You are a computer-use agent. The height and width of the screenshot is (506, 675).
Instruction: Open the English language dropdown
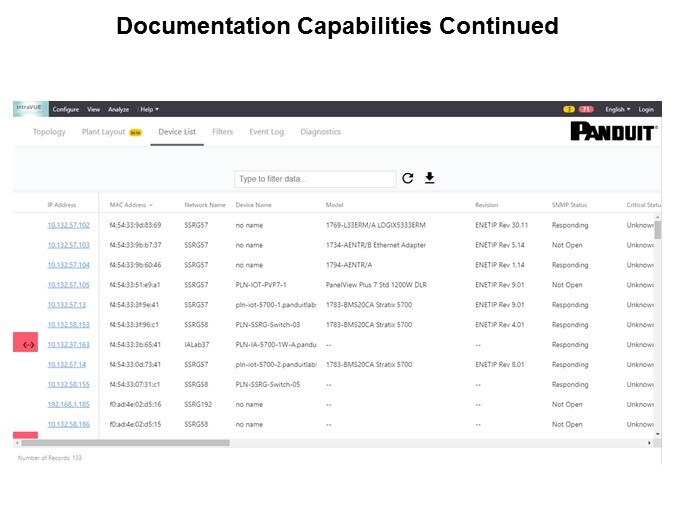click(617, 109)
